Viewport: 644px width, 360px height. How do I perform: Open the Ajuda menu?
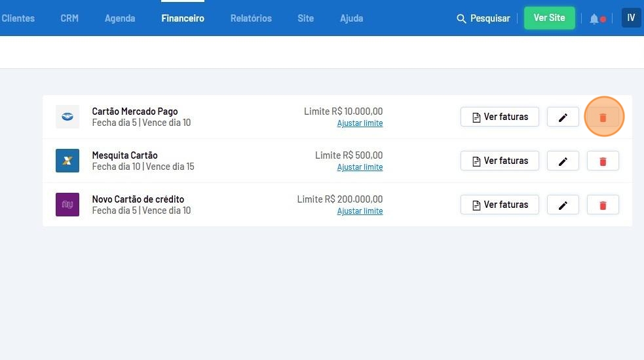coord(351,18)
